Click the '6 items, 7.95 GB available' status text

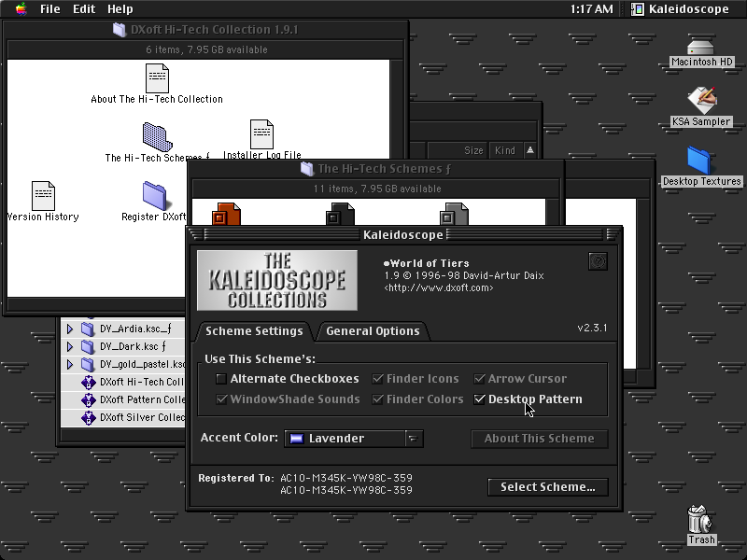tap(206, 49)
